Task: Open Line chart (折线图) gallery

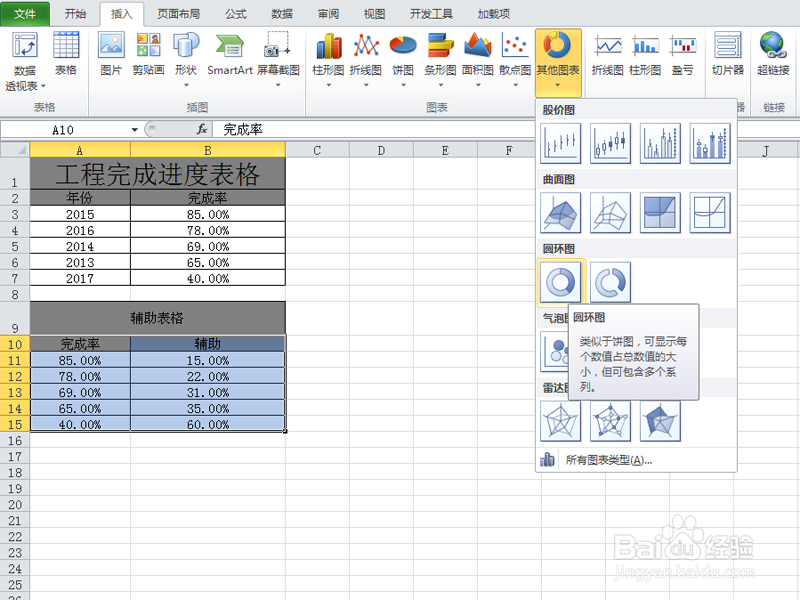Action: [366, 59]
